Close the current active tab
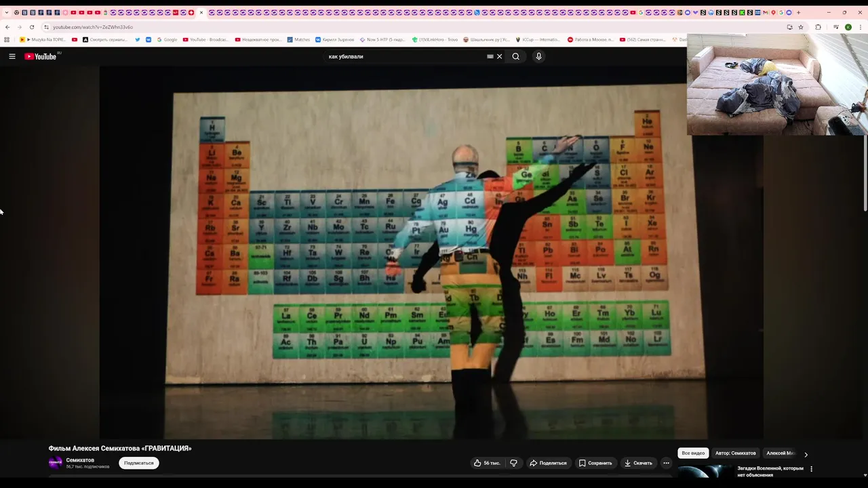Image resolution: width=868 pixels, height=488 pixels. pyautogui.click(x=201, y=12)
